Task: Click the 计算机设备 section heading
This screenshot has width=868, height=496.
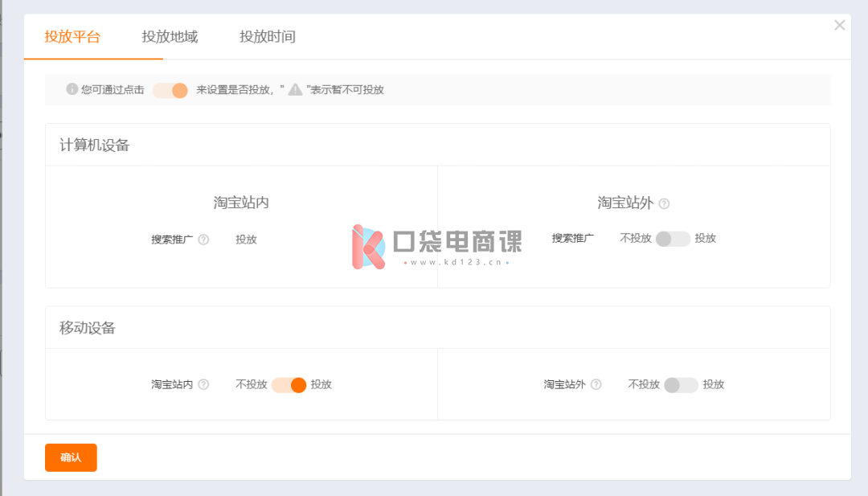Action: click(94, 146)
